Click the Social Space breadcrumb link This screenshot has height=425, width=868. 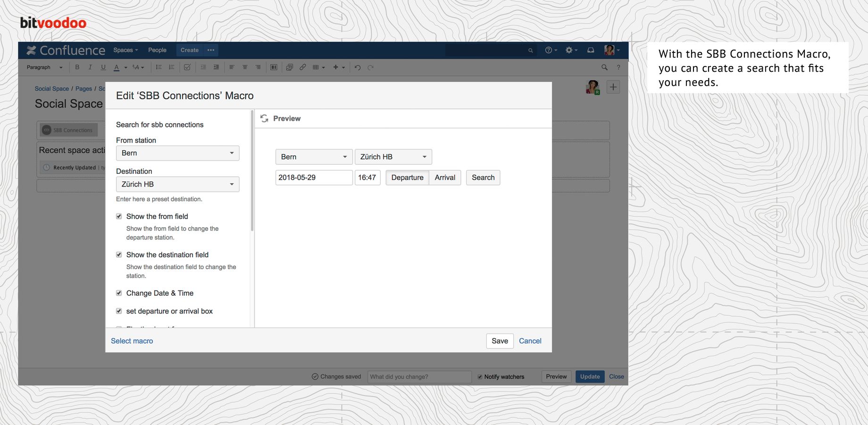tap(52, 89)
